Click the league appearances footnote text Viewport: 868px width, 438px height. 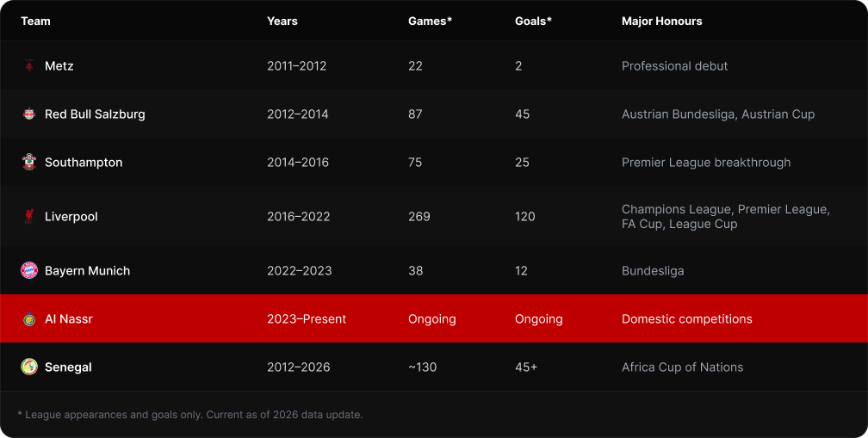pos(190,414)
